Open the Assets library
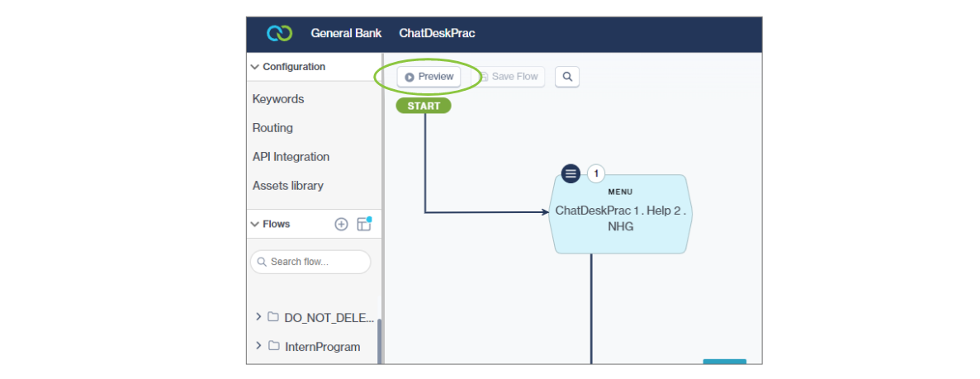 coord(288,186)
